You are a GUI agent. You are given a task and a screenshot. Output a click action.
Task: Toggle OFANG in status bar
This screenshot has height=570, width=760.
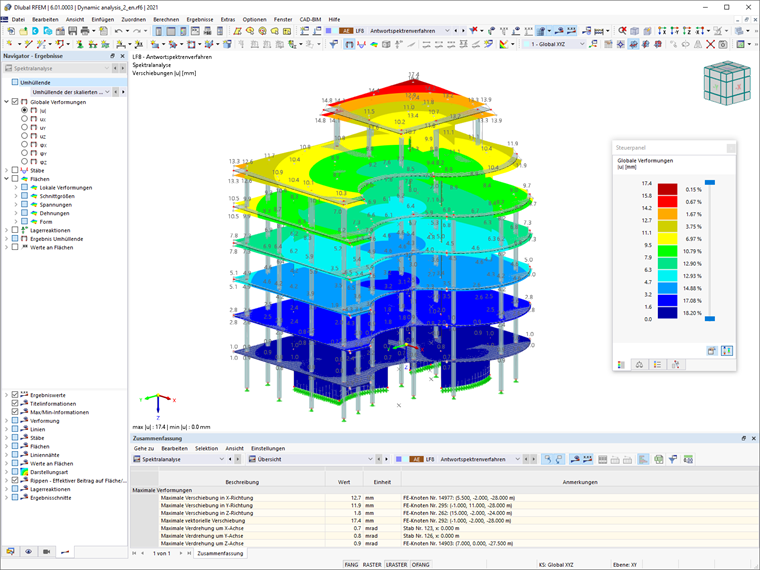[x=420, y=565]
